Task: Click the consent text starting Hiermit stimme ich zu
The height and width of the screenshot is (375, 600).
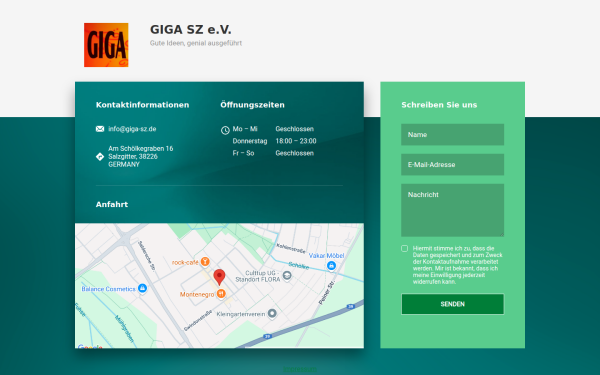Action: [458, 265]
